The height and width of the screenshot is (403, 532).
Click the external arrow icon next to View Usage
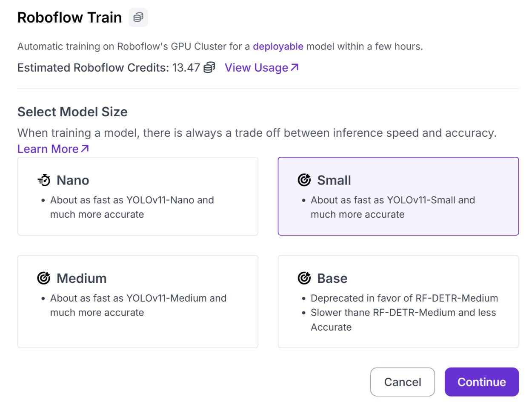pyautogui.click(x=295, y=67)
